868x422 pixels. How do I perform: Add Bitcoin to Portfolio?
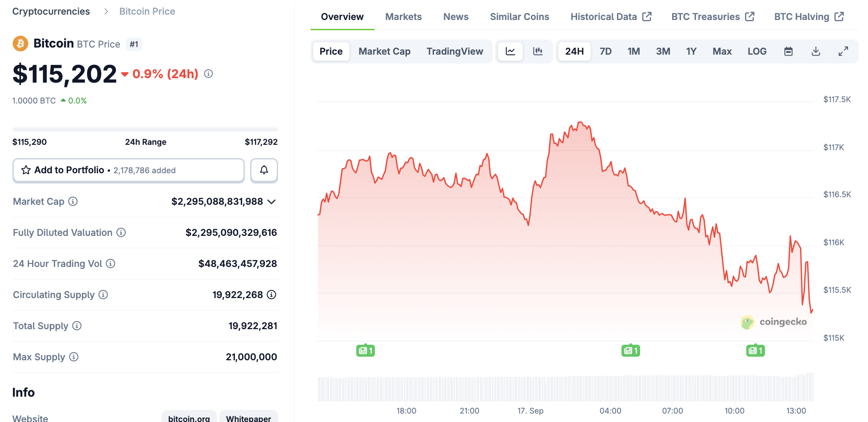(128, 170)
